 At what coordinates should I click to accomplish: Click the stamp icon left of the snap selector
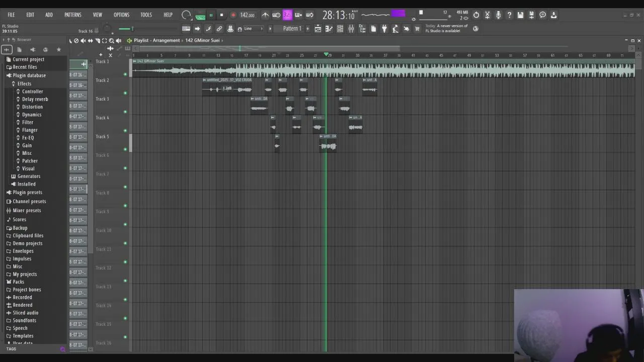pos(230,29)
